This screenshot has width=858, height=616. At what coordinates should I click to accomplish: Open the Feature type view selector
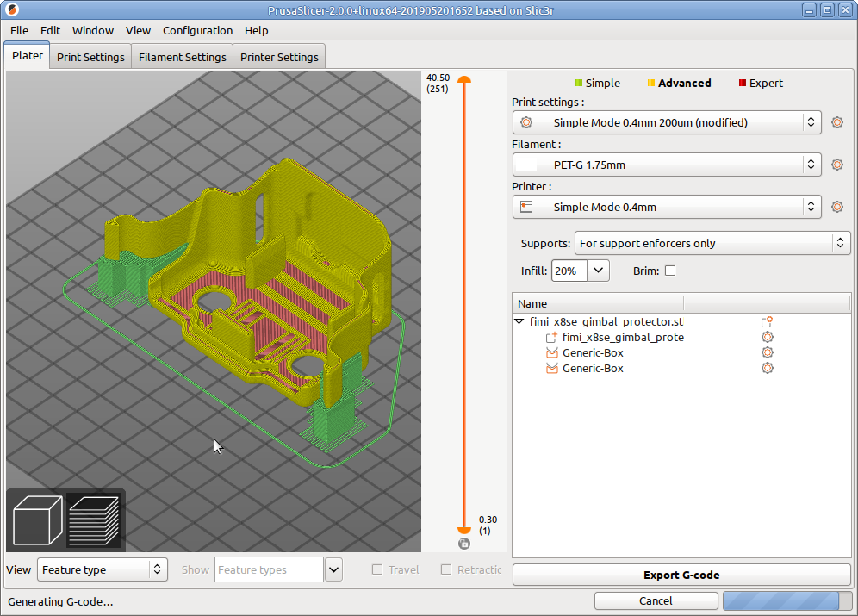[x=102, y=569]
